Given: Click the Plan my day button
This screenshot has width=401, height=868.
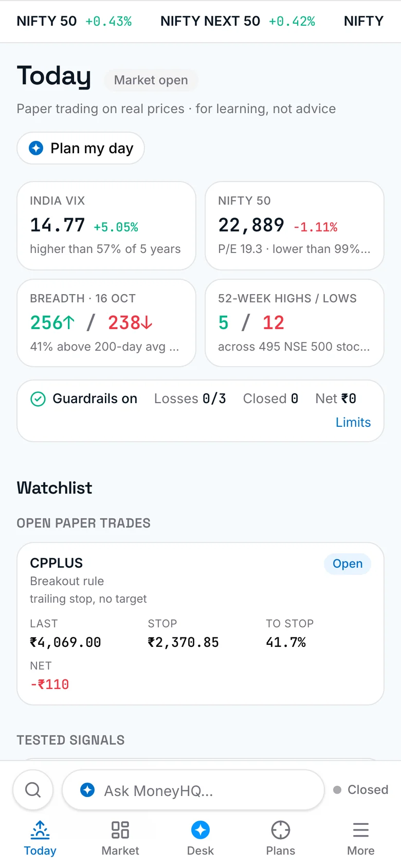Looking at the screenshot, I should pos(81,148).
